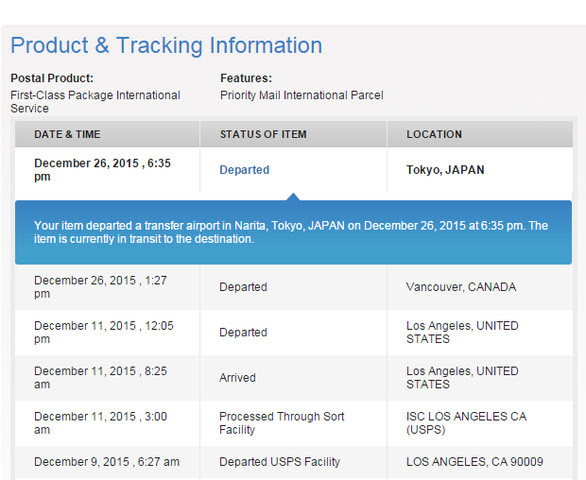Click Priority Mail International Parcel feature text

302,95
